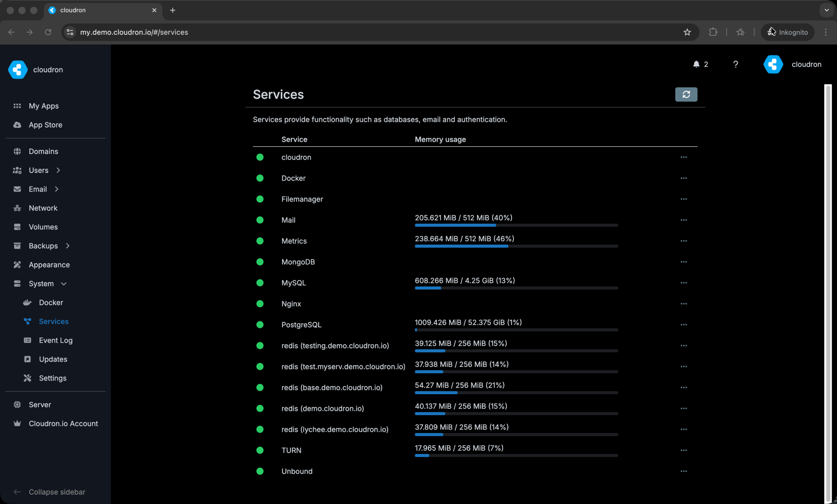Open Docker under System
Viewport: 837px width, 504px height.
[x=51, y=303]
